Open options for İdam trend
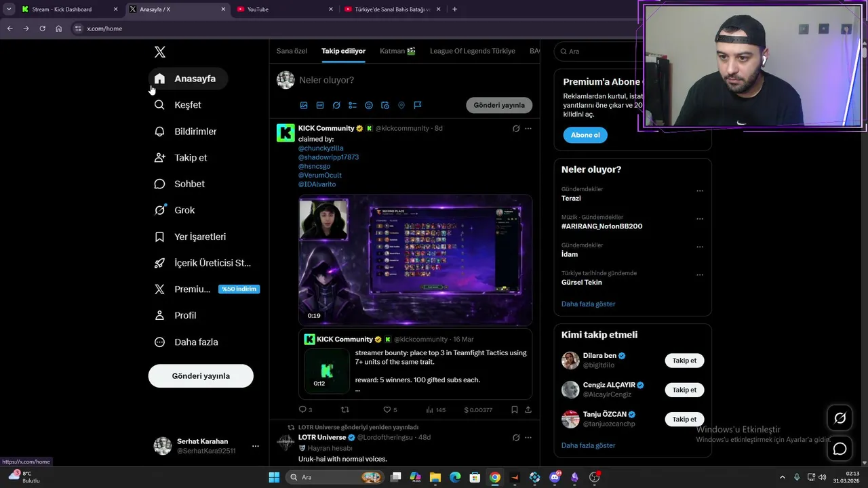Image resolution: width=868 pixels, height=488 pixels. pyautogui.click(x=700, y=247)
